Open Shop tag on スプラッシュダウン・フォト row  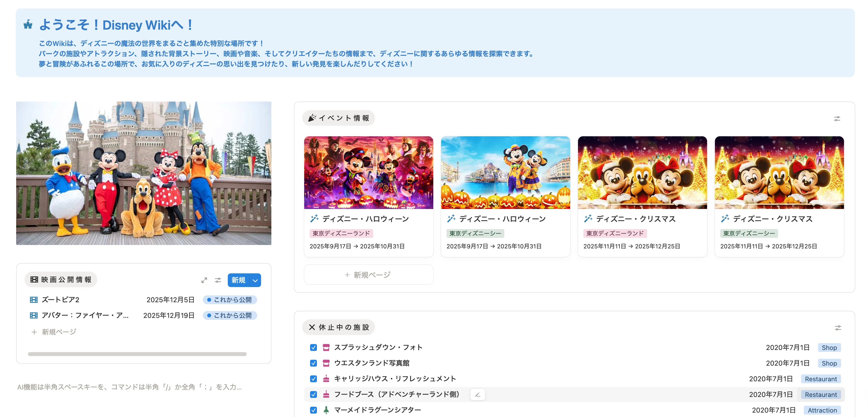pos(829,347)
